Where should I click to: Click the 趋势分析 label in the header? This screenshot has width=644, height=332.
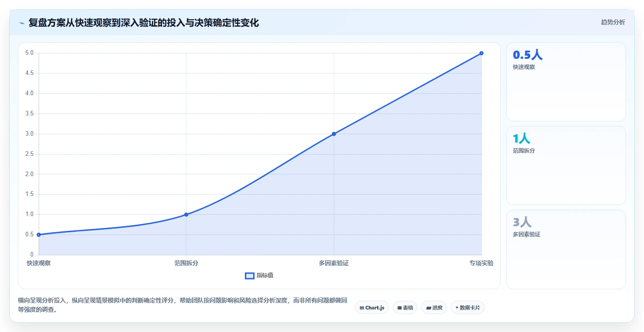click(x=613, y=22)
